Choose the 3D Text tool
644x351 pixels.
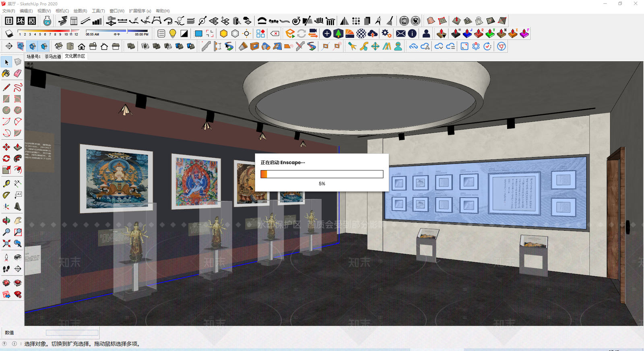point(18,206)
